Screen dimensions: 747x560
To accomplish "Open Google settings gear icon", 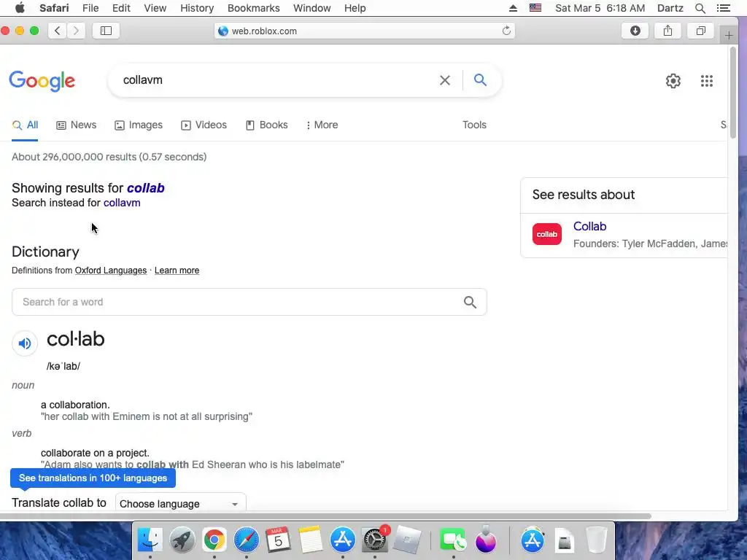I will tap(673, 81).
